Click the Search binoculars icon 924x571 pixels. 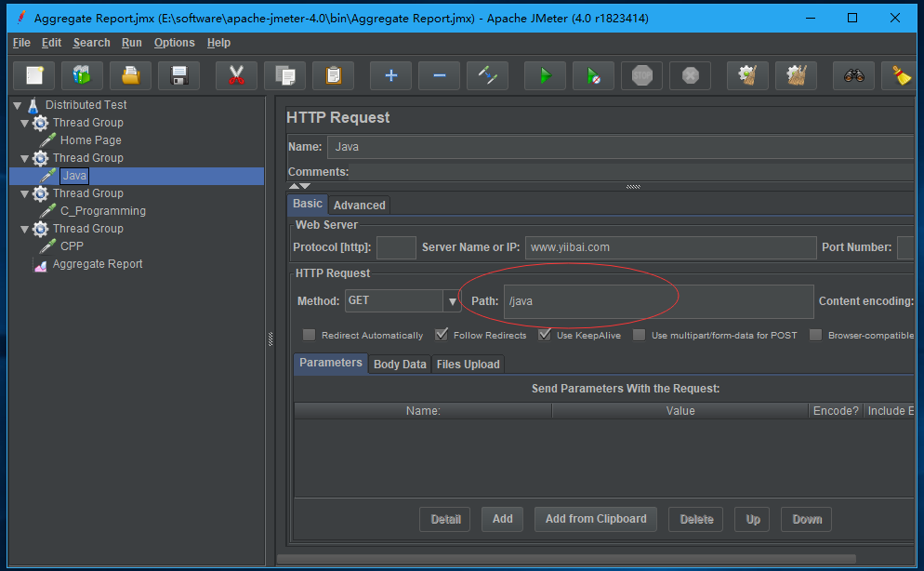[x=853, y=75]
